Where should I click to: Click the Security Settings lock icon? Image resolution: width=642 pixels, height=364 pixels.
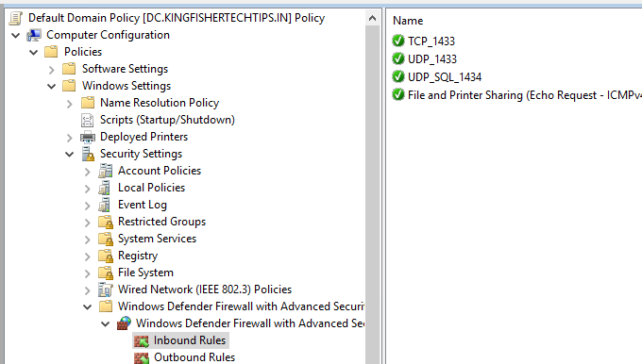point(88,154)
